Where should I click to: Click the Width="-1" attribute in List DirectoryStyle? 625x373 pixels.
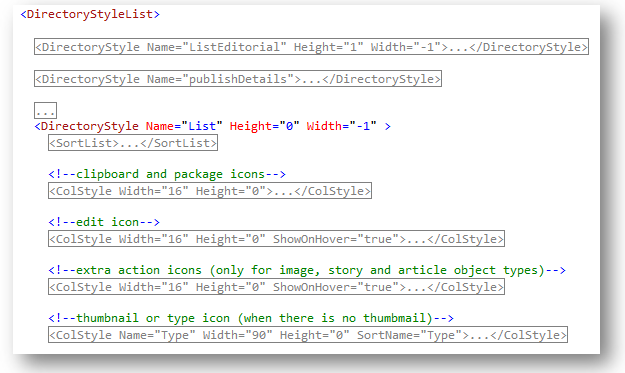pos(341,126)
